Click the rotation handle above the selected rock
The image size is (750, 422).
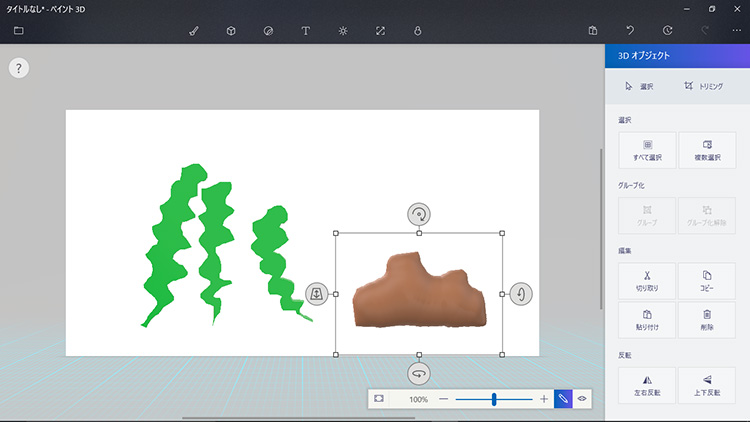pyautogui.click(x=419, y=214)
